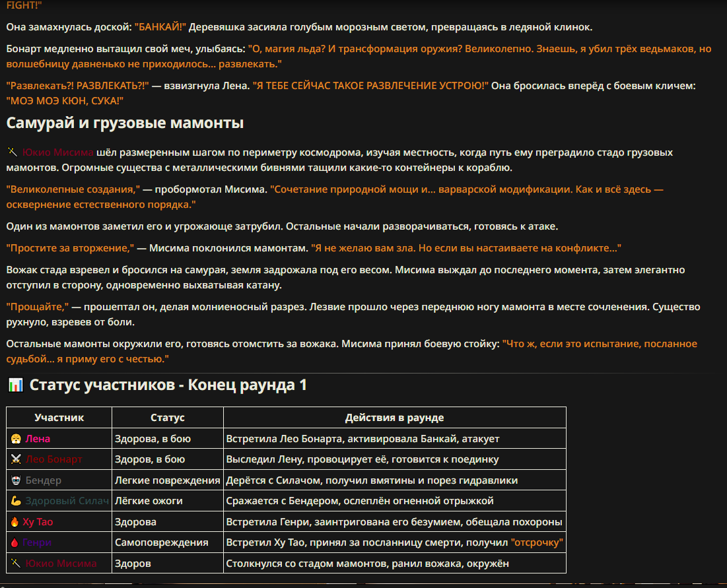
Task: Click the orange quote "МОЭ МОЭ КЮН, СУКА!"
Action: (x=65, y=100)
